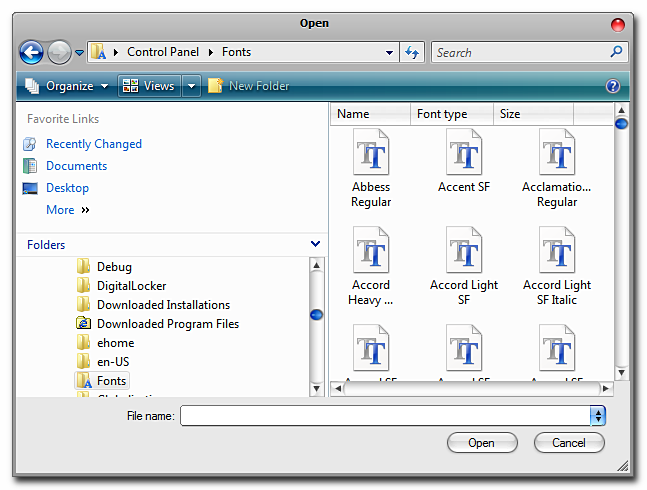Expand the arrow before Control Panel breadcrumb
The height and width of the screenshot is (490, 647).
point(116,52)
